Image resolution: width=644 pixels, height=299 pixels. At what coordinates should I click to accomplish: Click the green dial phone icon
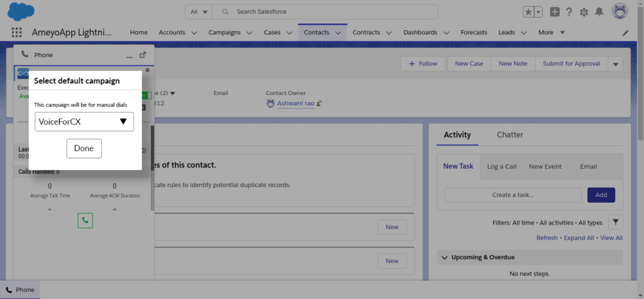coord(85,220)
